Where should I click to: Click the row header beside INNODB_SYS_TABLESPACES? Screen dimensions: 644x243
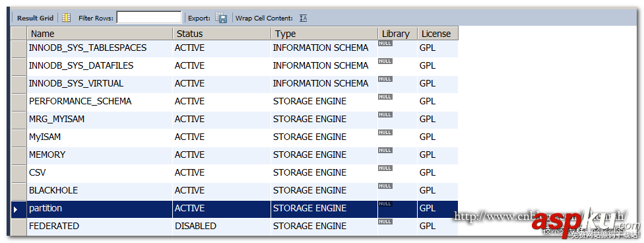(x=18, y=48)
